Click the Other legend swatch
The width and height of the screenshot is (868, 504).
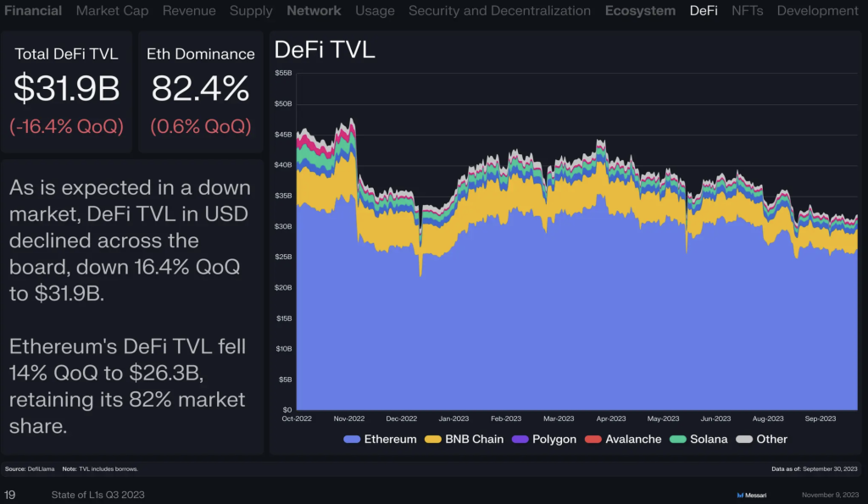point(744,440)
